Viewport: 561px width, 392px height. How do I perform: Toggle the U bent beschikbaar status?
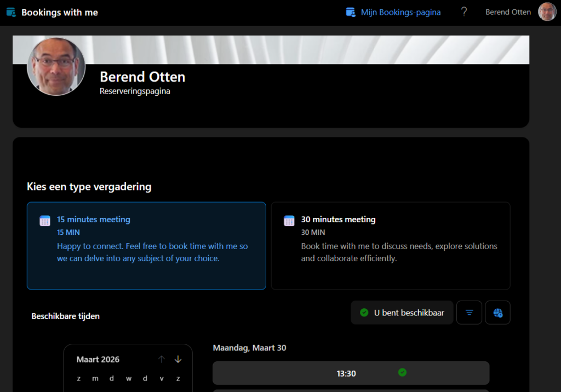click(402, 313)
